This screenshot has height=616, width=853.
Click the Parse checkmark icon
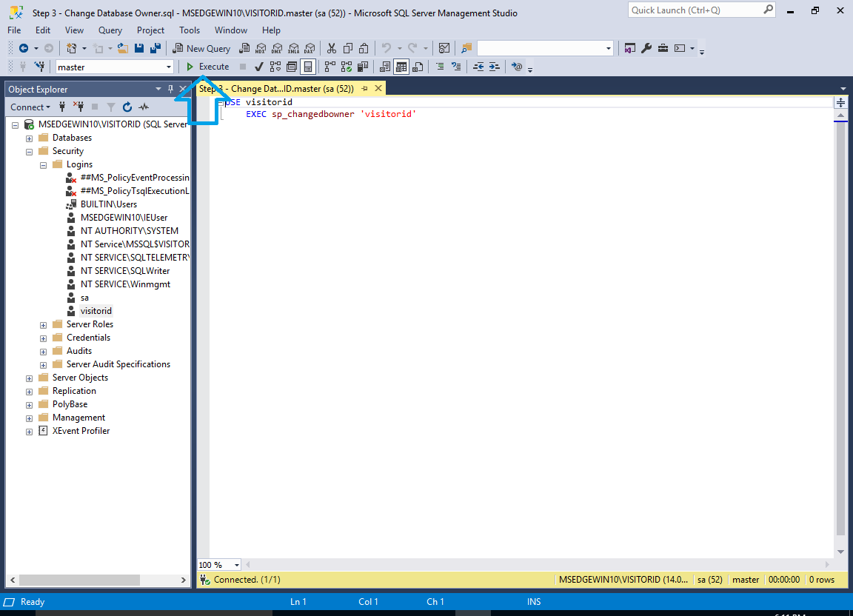tap(259, 67)
